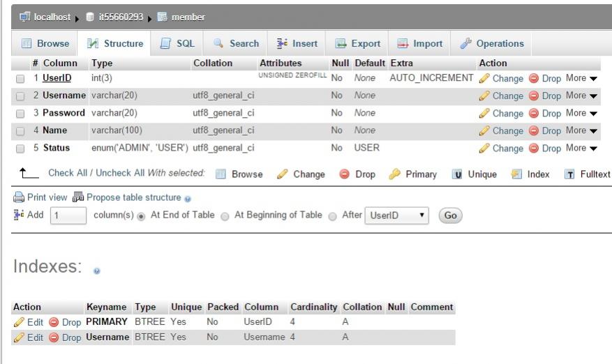Click the Check All link
The image size is (612, 364).
click(68, 173)
